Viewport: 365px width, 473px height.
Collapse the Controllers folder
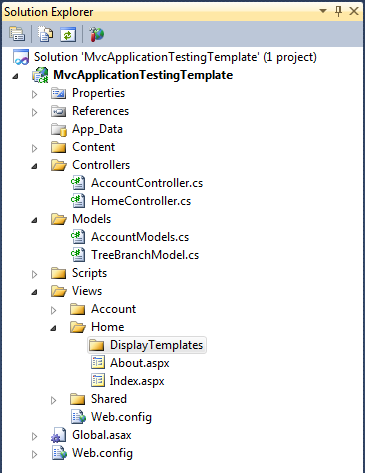coord(34,166)
